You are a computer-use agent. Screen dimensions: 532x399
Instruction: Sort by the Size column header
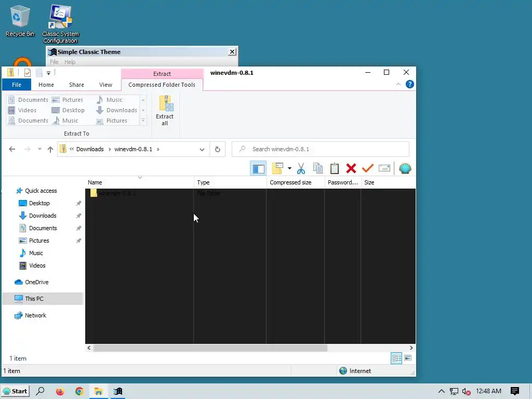[388, 182]
